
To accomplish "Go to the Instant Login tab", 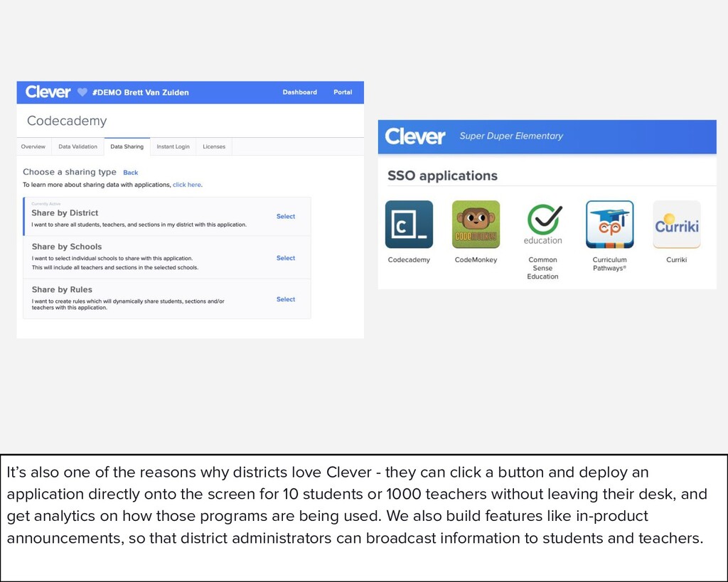I will click(x=173, y=146).
